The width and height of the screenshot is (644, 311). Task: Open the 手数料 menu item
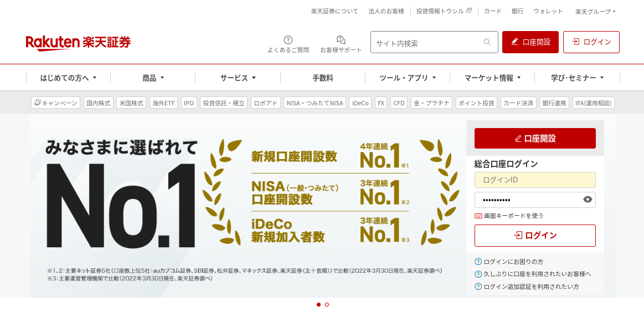323,78
